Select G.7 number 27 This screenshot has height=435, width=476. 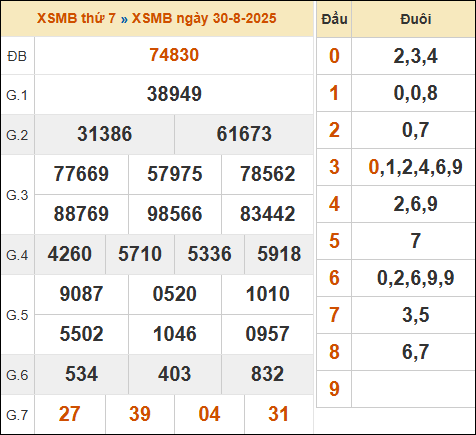pos(70,414)
